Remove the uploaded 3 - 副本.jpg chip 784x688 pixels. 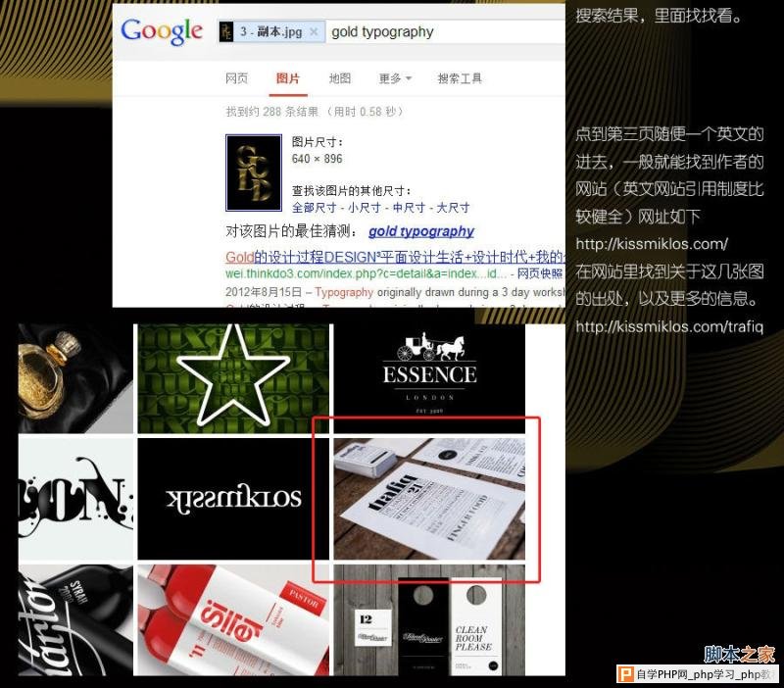point(314,32)
